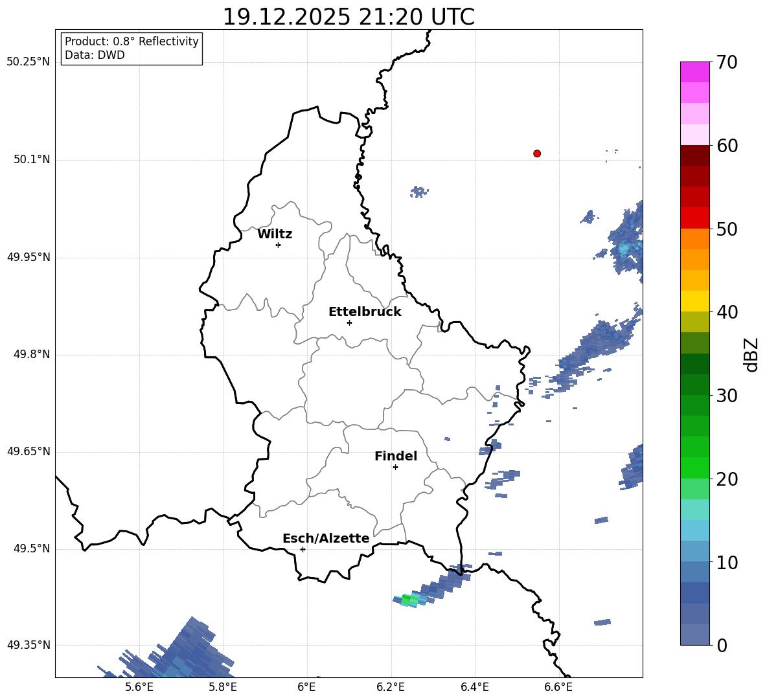Viewport: 767px width, 700px height.
Task: Click the Ettelbruck station label
Action: [x=365, y=312]
